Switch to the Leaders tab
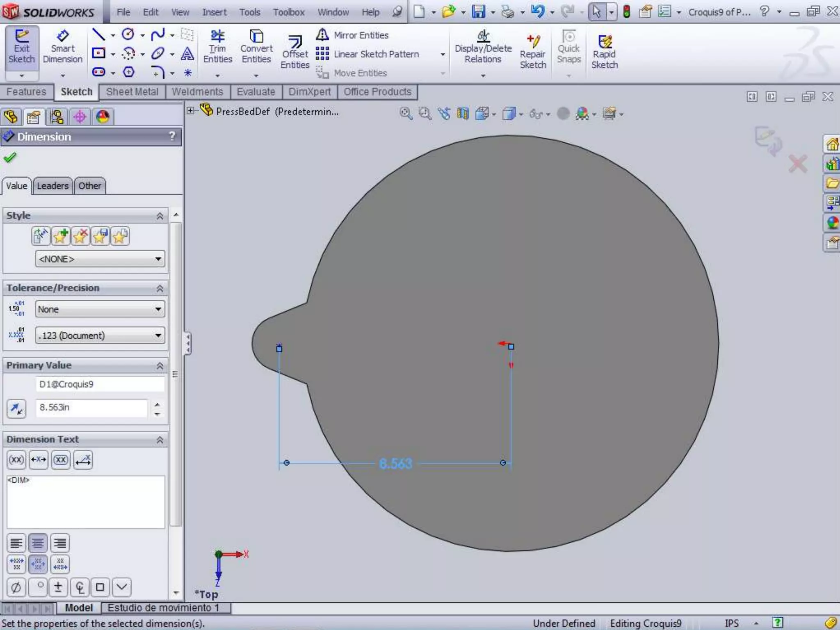840x630 pixels. (x=52, y=186)
